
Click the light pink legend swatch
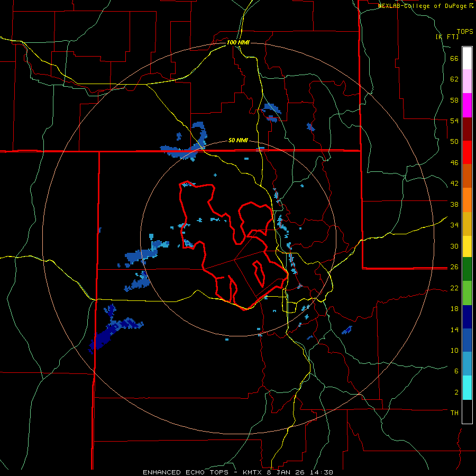pyautogui.click(x=467, y=81)
